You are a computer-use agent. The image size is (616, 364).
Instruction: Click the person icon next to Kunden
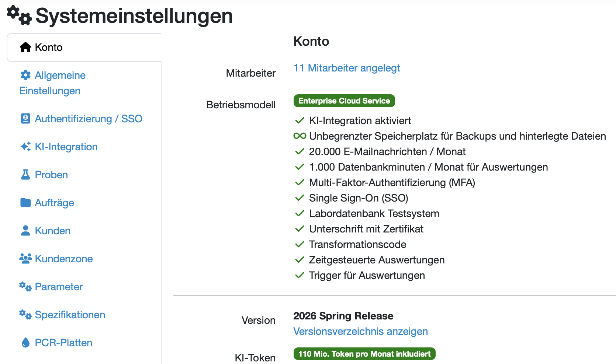click(x=25, y=231)
